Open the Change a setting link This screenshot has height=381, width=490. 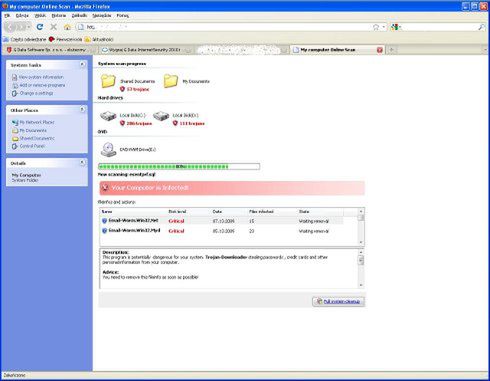pyautogui.click(x=36, y=93)
